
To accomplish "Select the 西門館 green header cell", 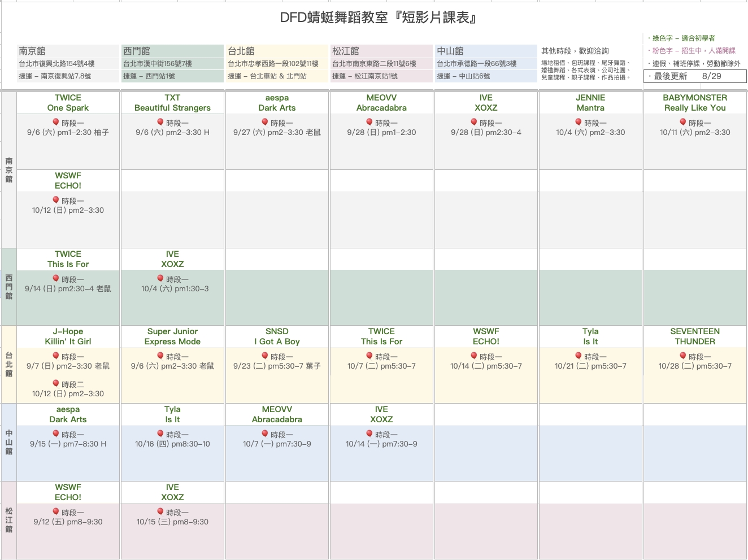I will (x=172, y=51).
